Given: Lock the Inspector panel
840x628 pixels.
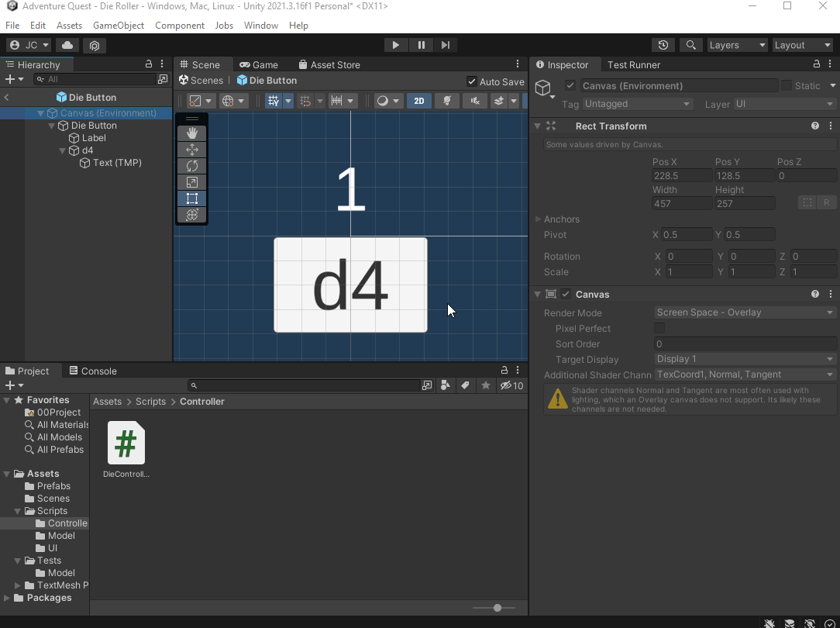Looking at the screenshot, I should coord(817,64).
